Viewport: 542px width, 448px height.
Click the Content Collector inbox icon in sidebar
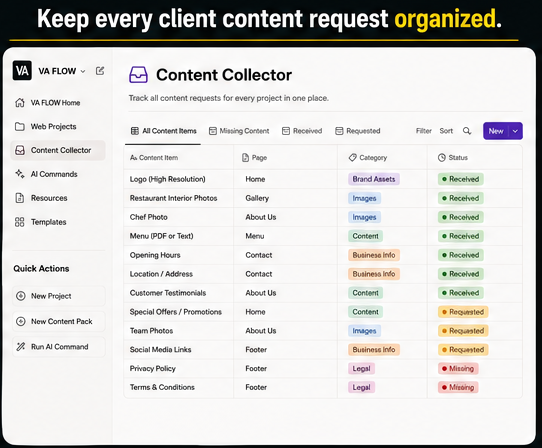pyautogui.click(x=20, y=150)
